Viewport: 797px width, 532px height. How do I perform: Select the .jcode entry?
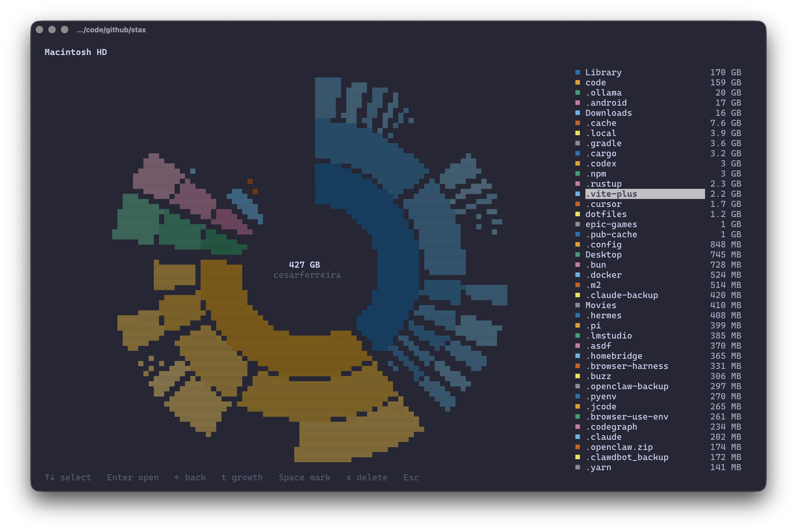click(x=658, y=406)
